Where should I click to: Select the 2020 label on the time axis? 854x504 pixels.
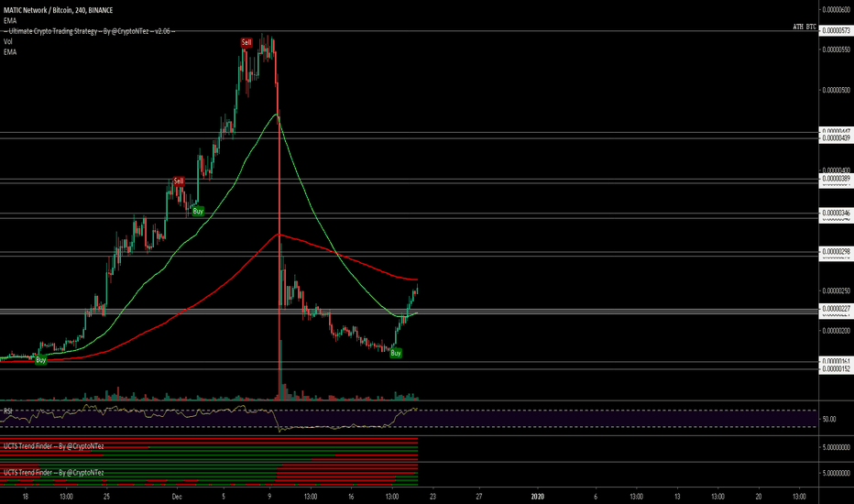pos(538,497)
